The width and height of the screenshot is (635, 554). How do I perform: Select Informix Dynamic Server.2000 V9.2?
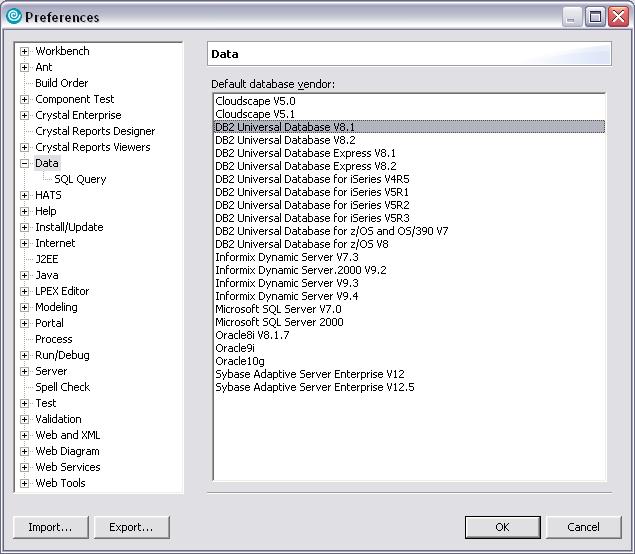click(x=409, y=270)
